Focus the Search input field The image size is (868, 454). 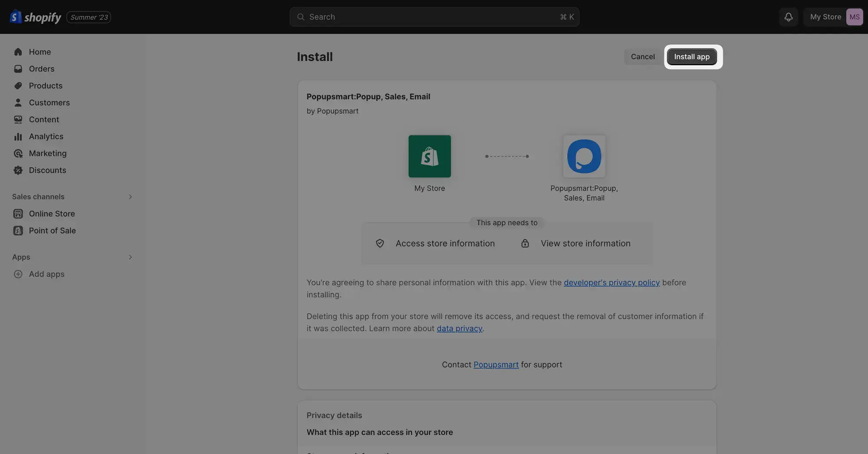point(434,17)
